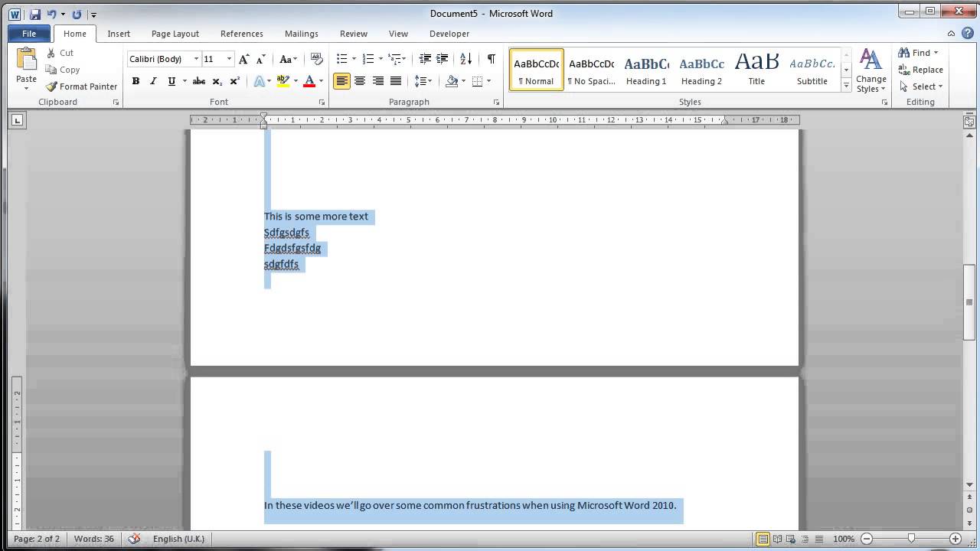The image size is (980, 551).
Task: Apply the red font color
Action: [309, 81]
